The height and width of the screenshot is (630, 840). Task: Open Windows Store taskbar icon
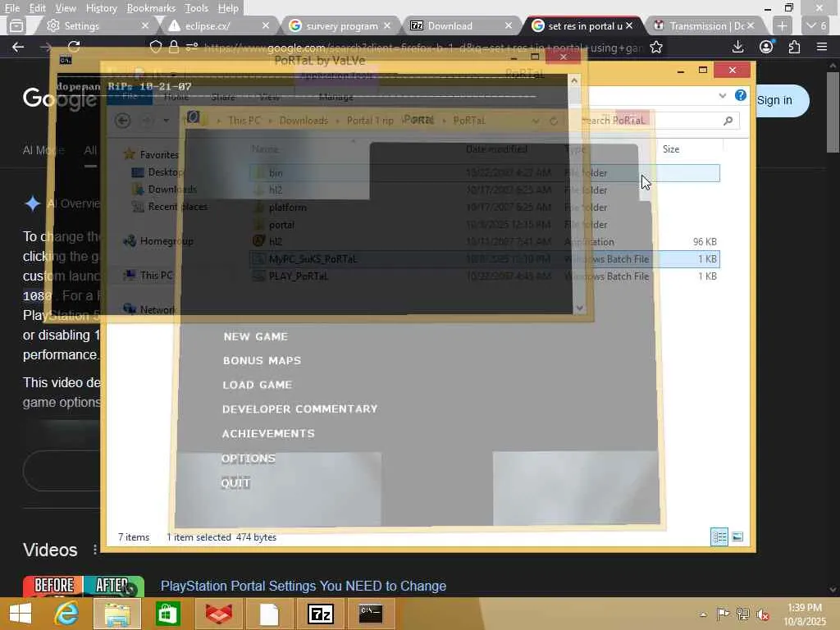coord(167,614)
